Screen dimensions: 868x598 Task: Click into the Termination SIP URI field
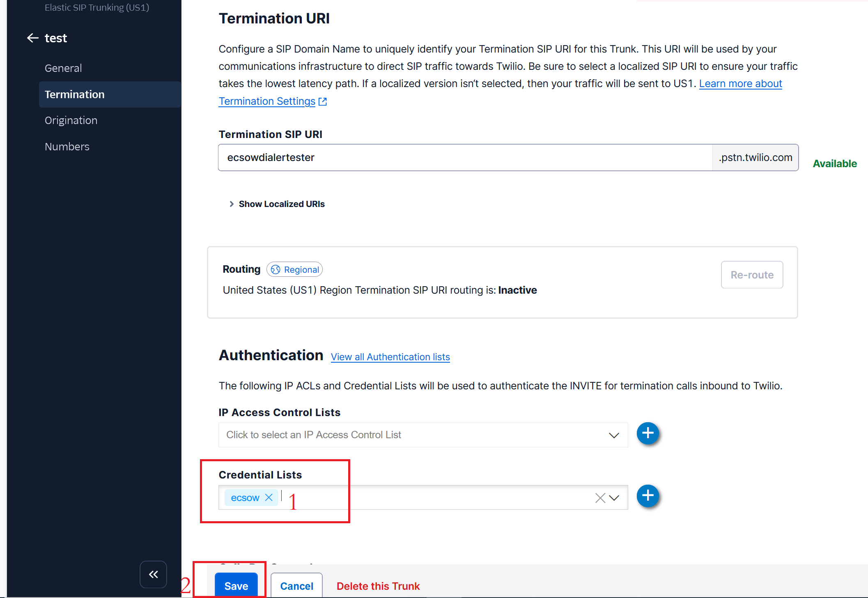(464, 158)
